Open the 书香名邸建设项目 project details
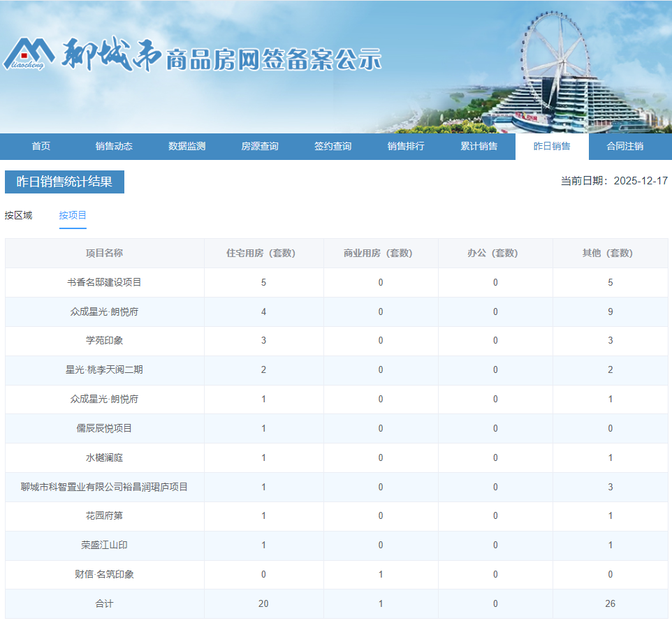The height and width of the screenshot is (623, 672). click(103, 282)
